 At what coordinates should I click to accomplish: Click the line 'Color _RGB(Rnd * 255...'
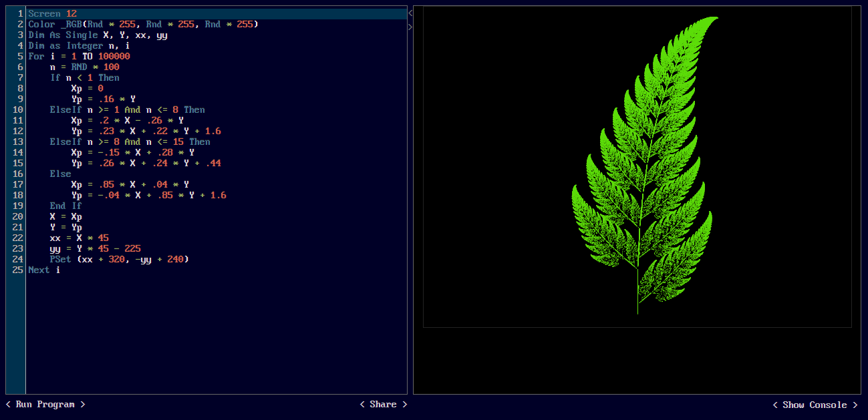tap(143, 24)
